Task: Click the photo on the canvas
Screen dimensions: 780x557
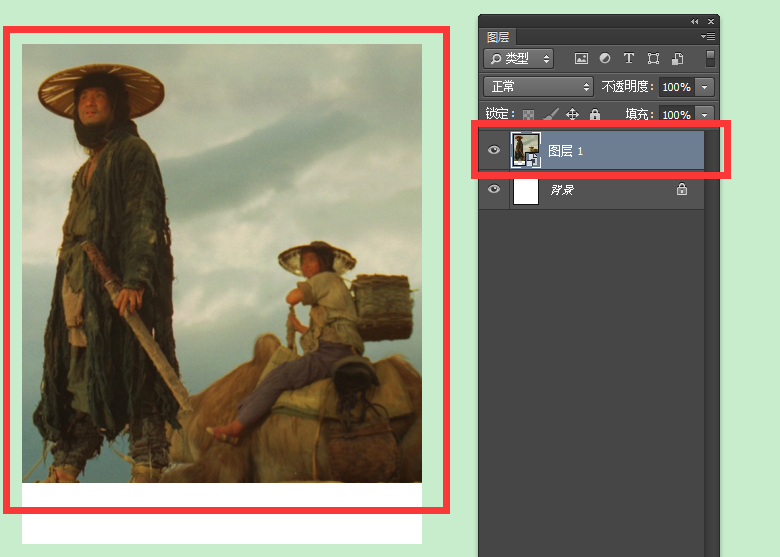Action: point(222,263)
